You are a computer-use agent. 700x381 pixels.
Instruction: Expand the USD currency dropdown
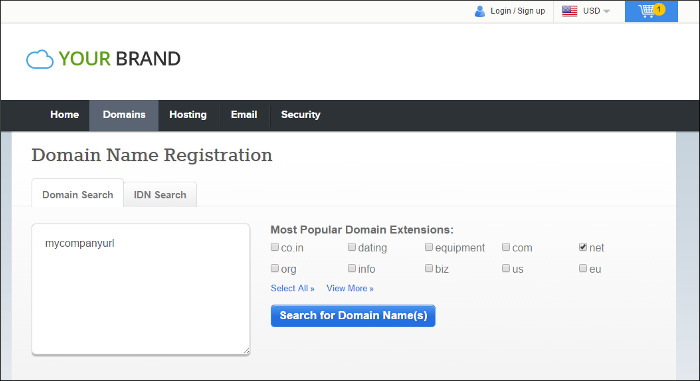596,11
